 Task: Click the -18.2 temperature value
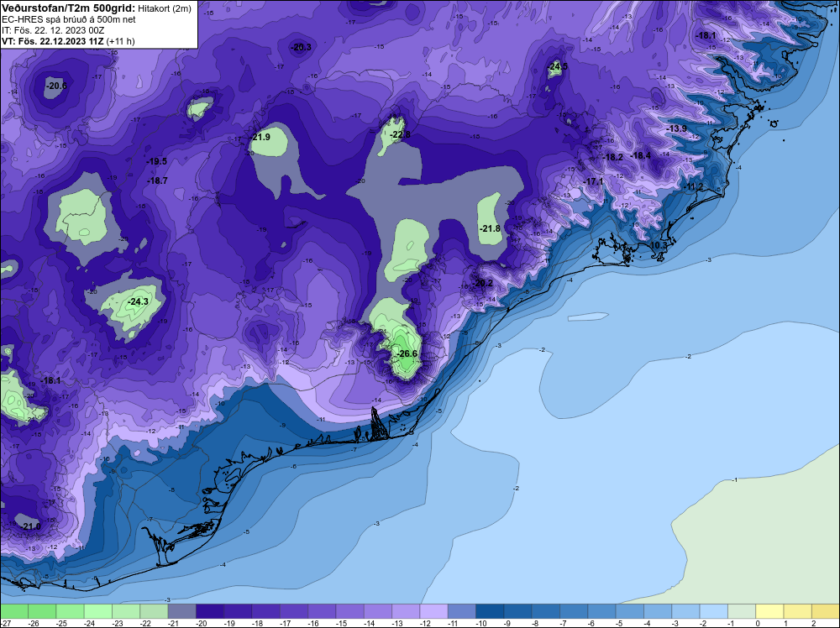613,157
